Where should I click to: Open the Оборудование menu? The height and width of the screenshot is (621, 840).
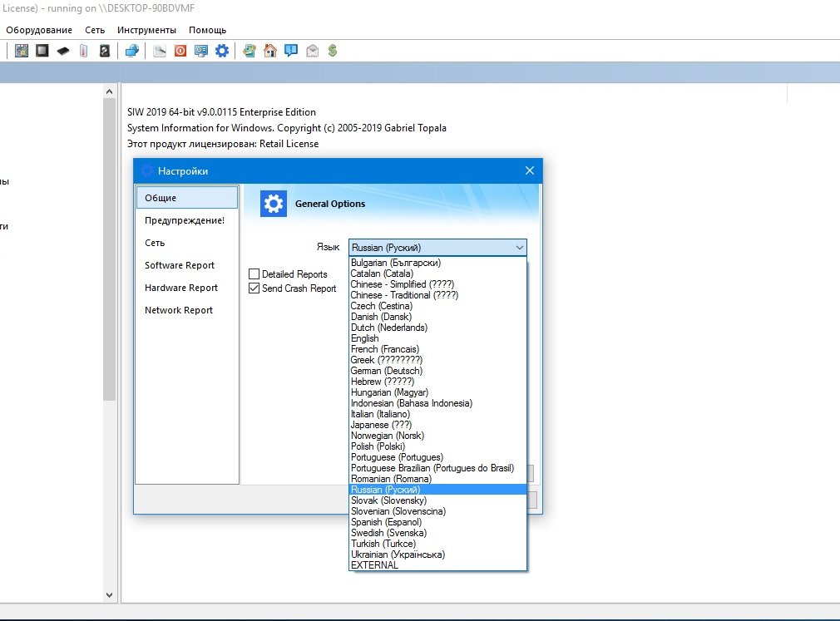39,30
